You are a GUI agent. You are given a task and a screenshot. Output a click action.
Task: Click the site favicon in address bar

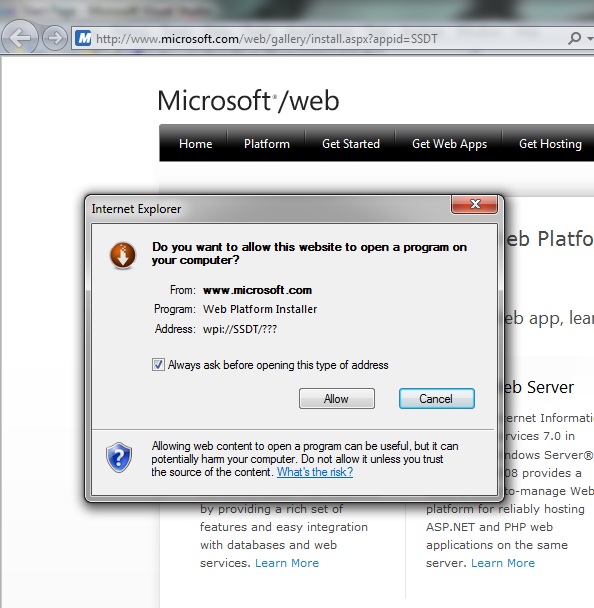83,38
